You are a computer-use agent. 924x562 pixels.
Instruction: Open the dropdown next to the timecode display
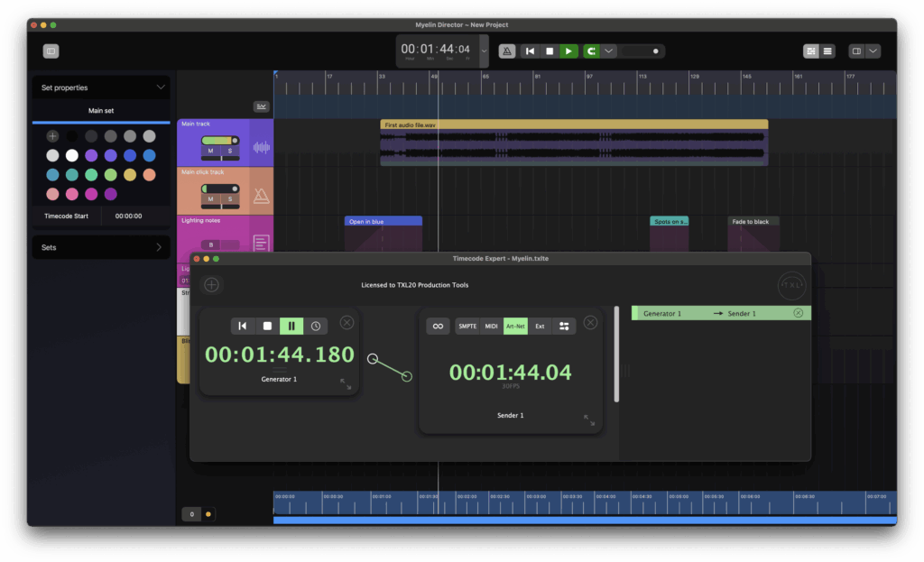[484, 51]
